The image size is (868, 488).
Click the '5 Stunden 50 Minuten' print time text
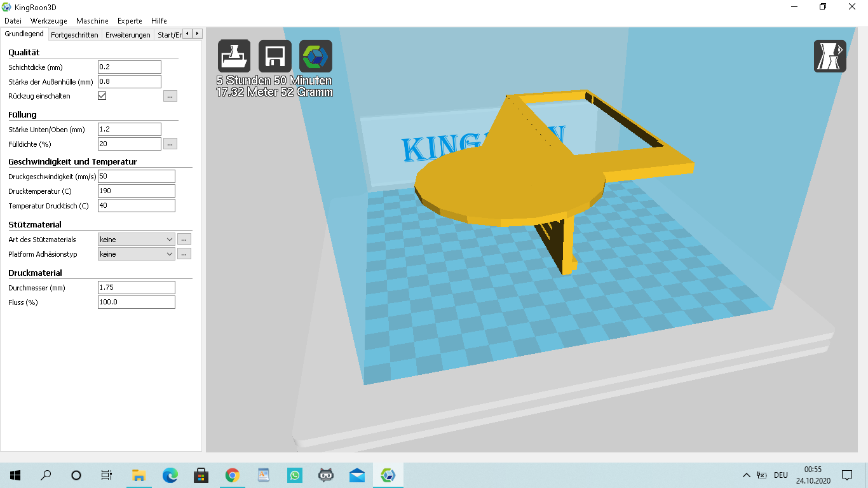[274, 81]
